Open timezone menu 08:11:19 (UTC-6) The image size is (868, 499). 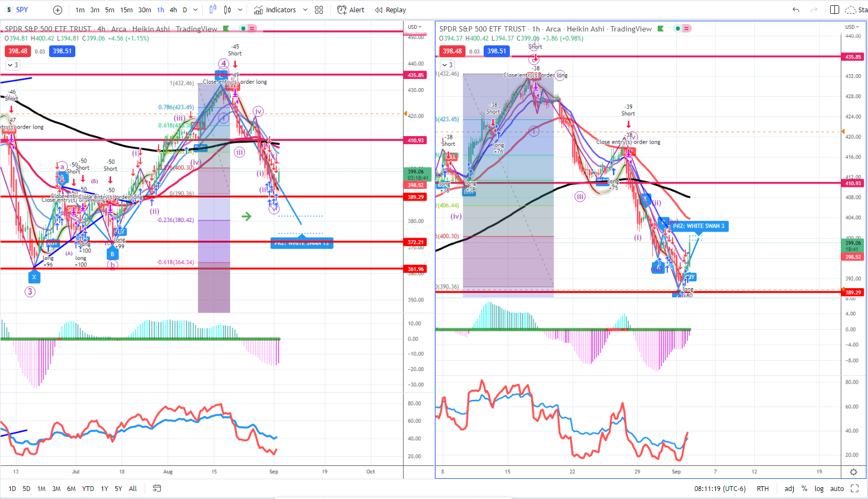click(720, 488)
